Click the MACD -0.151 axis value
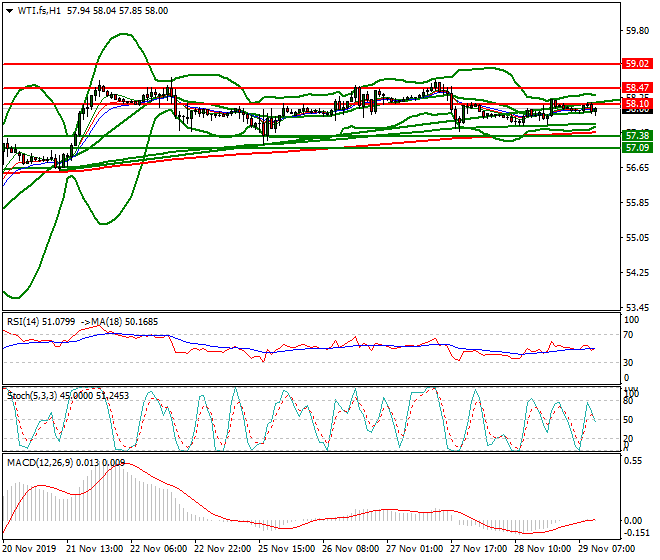The height and width of the screenshot is (560, 660). 635,533
